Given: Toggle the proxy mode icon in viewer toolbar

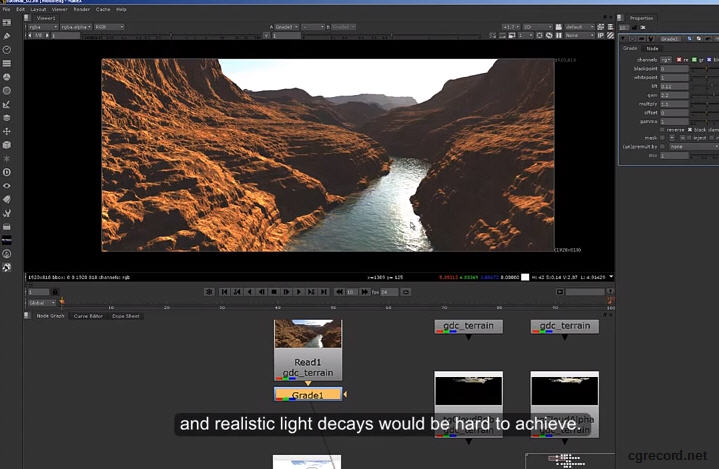Looking at the screenshot, I should (512, 35).
